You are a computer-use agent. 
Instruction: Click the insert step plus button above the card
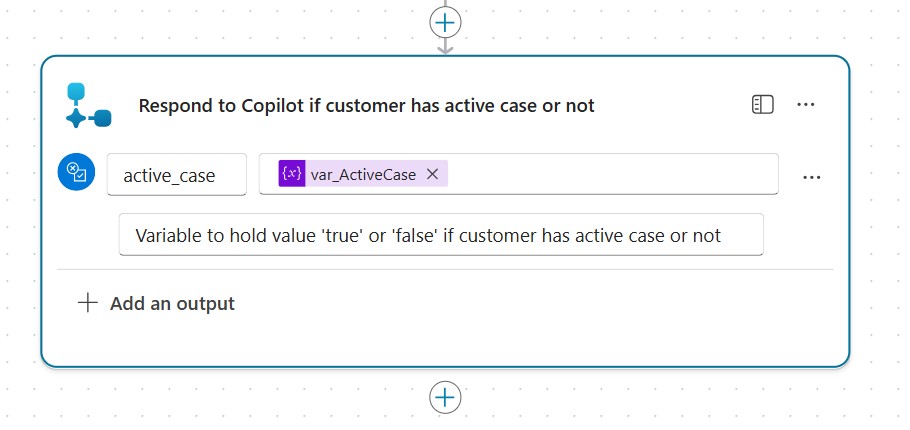click(445, 21)
